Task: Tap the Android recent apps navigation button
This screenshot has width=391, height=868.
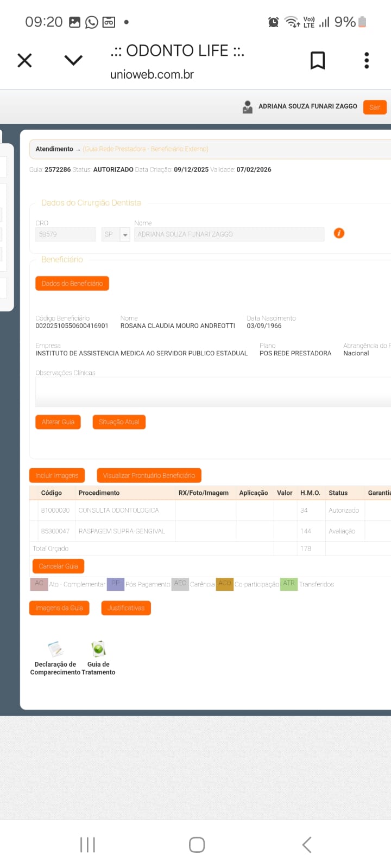Action: tap(87, 845)
